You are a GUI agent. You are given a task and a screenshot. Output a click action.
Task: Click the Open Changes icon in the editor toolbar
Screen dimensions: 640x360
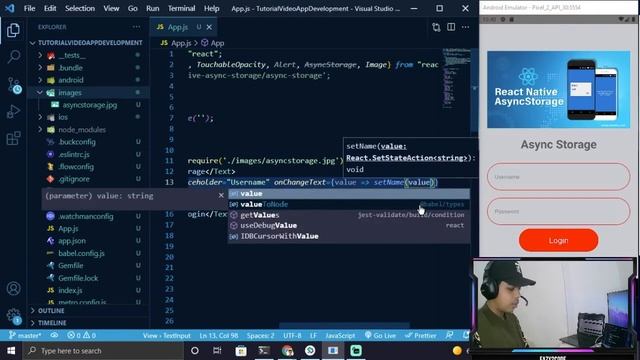tap(436, 27)
